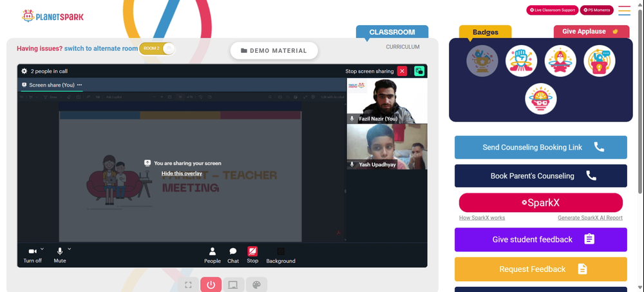Click Give student feedback
The height and width of the screenshot is (292, 644).
click(540, 239)
